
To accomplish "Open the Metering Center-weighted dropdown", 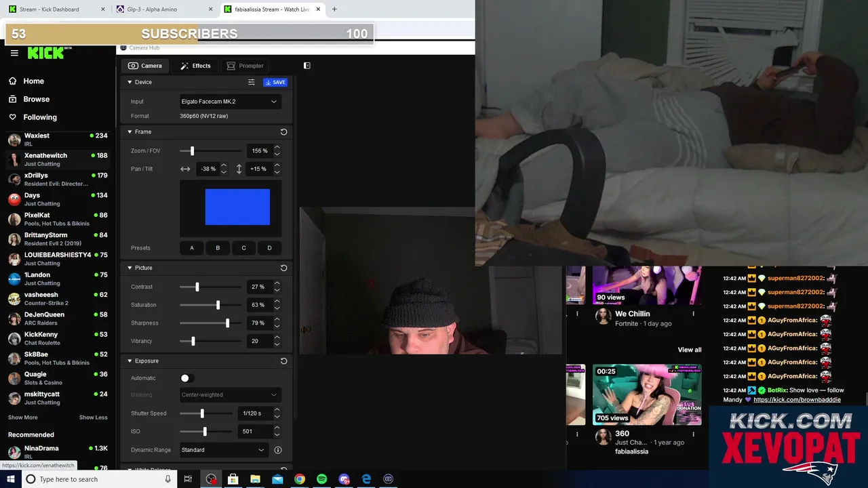I will pos(229,395).
